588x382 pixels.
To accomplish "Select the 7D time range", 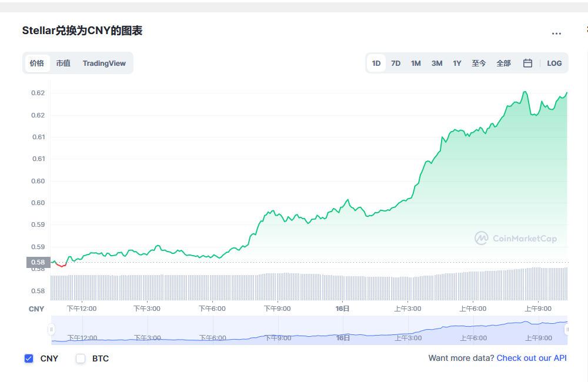I will point(396,63).
